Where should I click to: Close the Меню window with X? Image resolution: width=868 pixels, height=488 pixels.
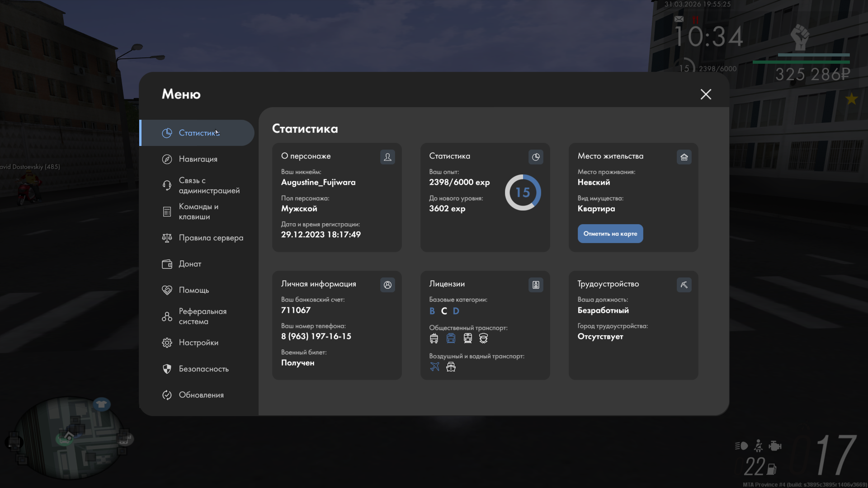706,94
